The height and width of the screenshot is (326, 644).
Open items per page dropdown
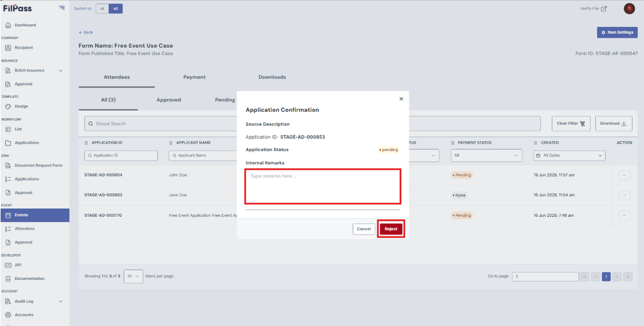click(x=133, y=276)
